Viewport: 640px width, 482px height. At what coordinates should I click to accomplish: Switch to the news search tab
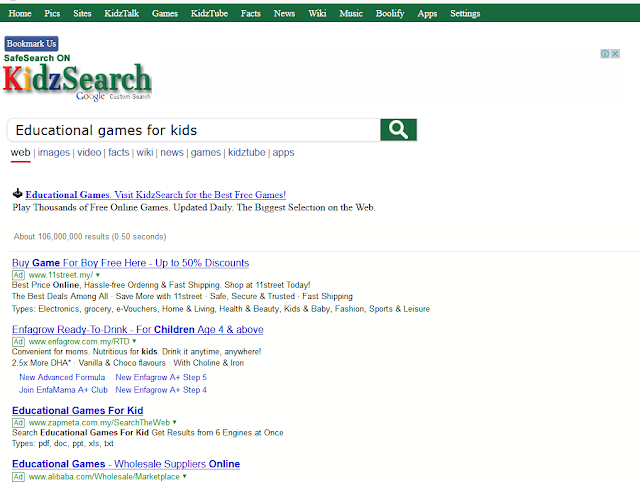[x=172, y=153]
